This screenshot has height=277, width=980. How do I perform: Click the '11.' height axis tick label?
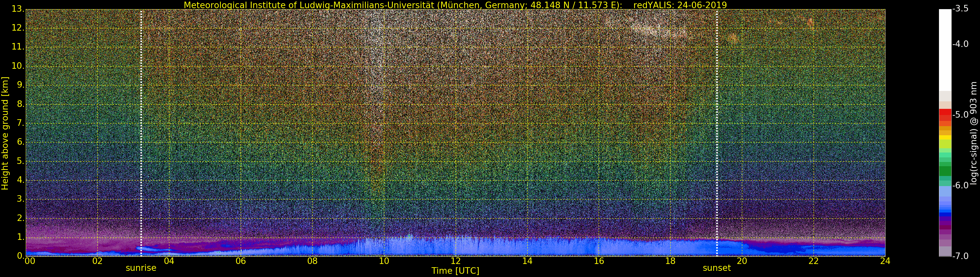[18, 47]
